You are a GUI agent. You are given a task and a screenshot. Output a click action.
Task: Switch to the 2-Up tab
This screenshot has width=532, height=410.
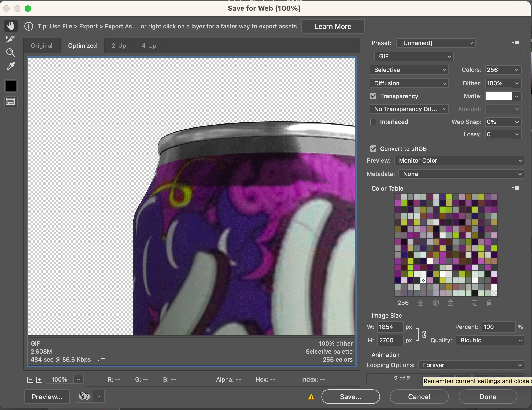click(x=119, y=46)
